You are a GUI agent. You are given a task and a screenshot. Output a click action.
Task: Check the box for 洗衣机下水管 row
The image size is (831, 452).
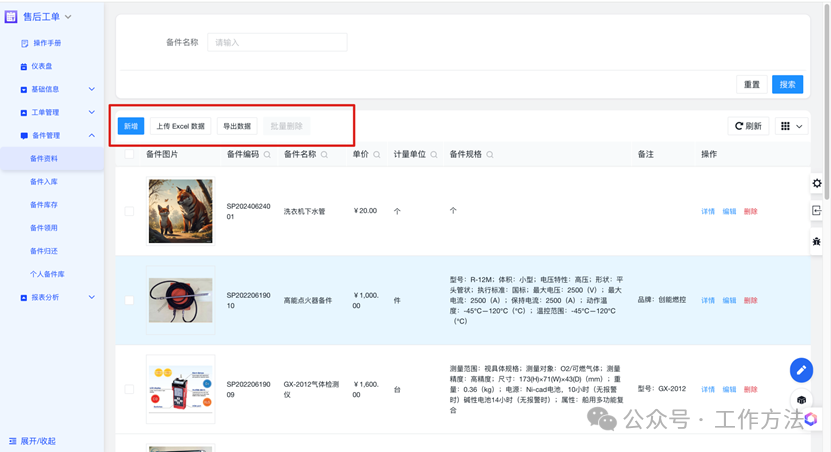click(x=128, y=211)
